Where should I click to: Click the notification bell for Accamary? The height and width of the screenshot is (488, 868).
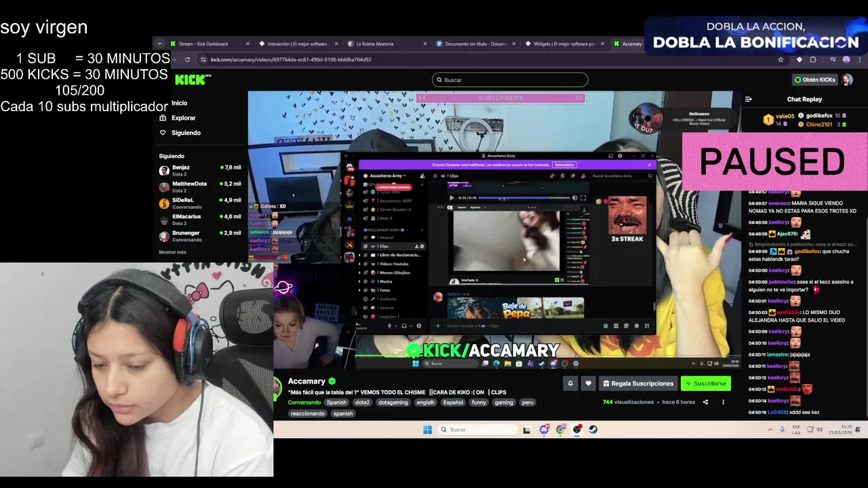570,384
